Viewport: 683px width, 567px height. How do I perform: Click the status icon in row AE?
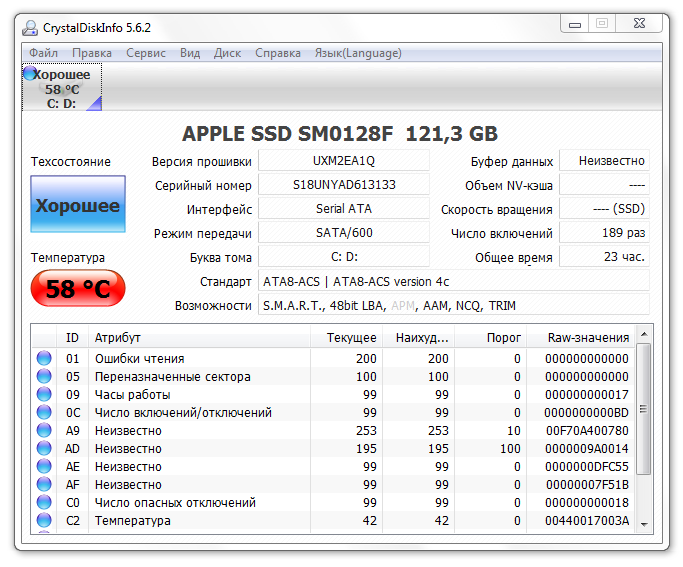(44, 466)
